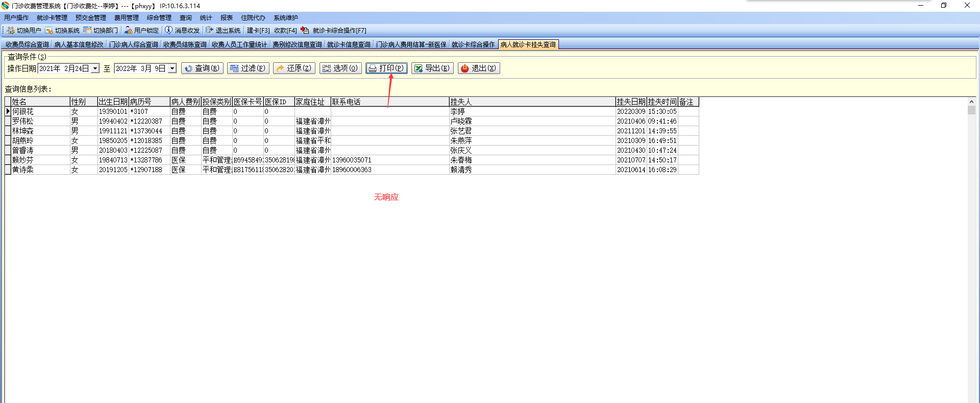Image resolution: width=980 pixels, height=403 pixels.
Task: Expand the start date dropdown arrow
Action: pyautogui.click(x=95, y=68)
